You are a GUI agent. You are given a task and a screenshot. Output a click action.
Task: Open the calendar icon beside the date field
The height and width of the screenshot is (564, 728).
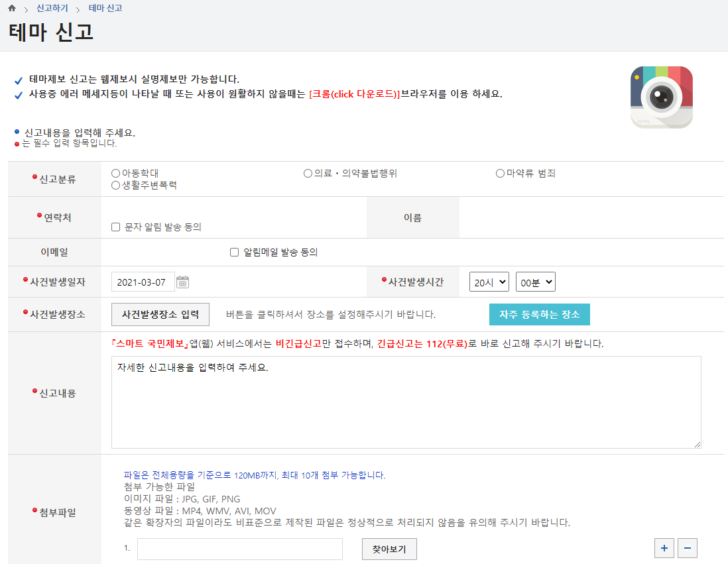click(183, 281)
